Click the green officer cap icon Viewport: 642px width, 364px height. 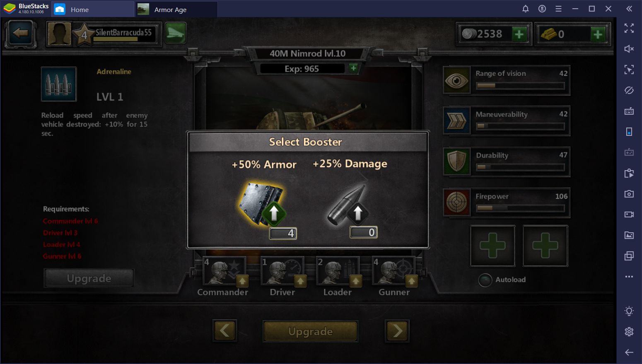tap(176, 33)
